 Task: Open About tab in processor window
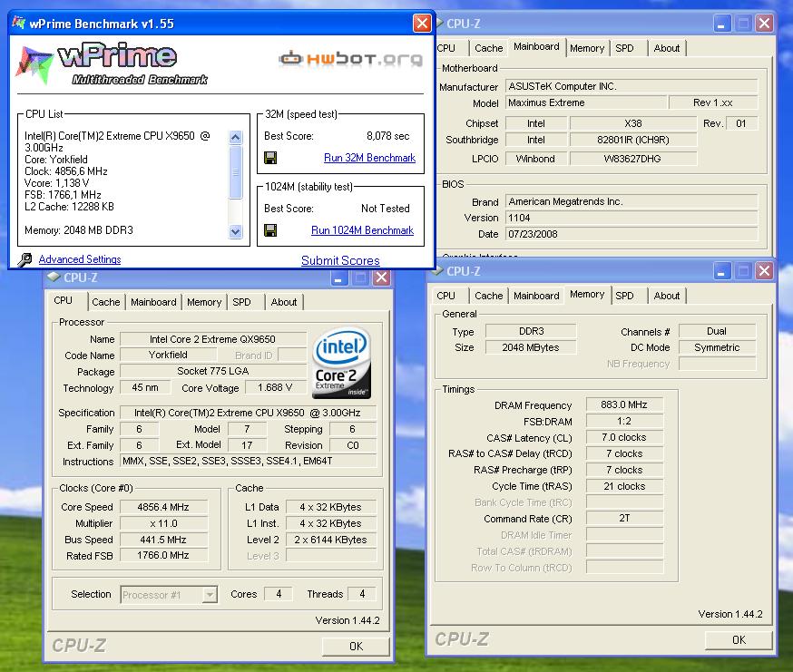(284, 302)
